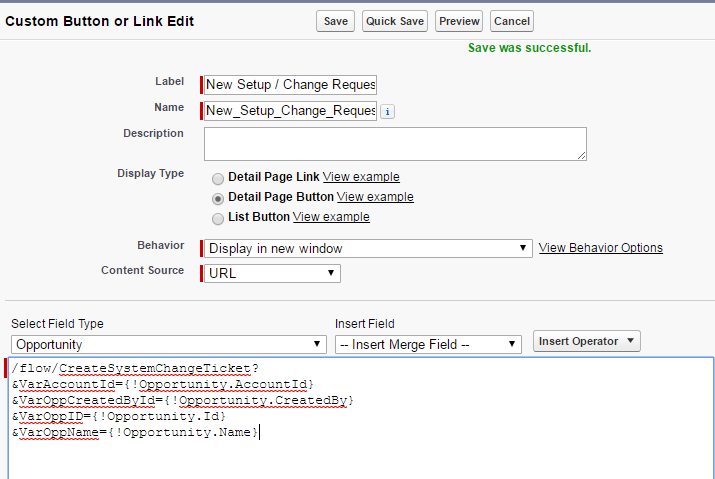Viewport: 715px width, 479px height.
Task: Focus the Label input field
Action: (290, 85)
